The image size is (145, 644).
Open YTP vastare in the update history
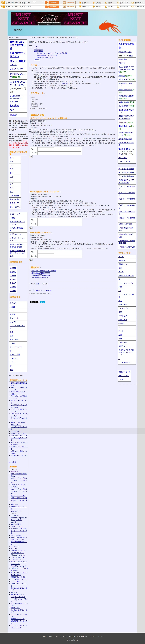[15, 516]
